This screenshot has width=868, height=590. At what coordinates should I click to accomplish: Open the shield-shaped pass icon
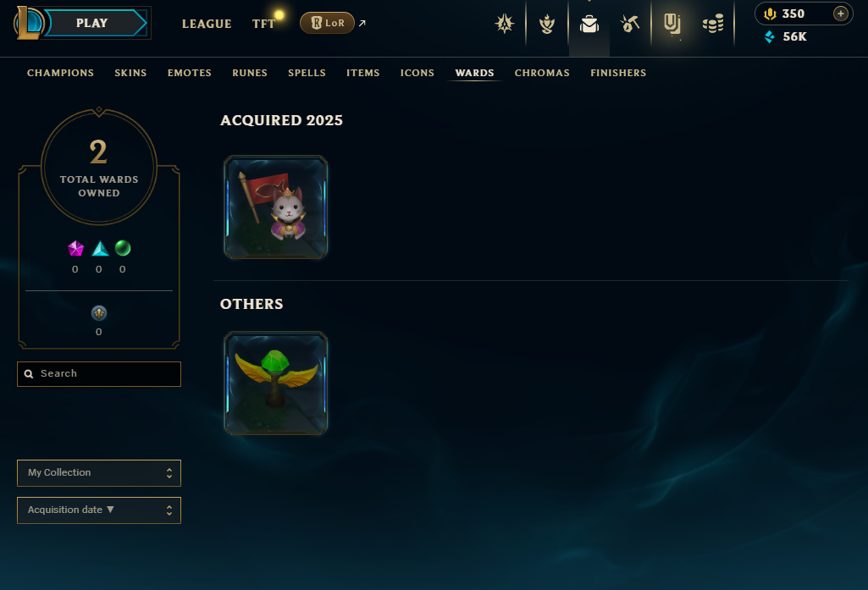[672, 24]
